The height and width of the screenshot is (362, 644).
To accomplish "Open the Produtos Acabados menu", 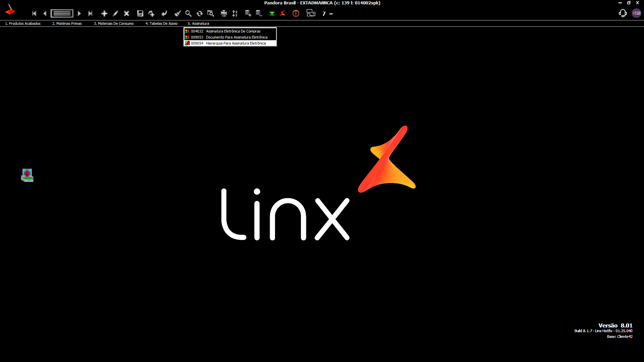I will (23, 23).
